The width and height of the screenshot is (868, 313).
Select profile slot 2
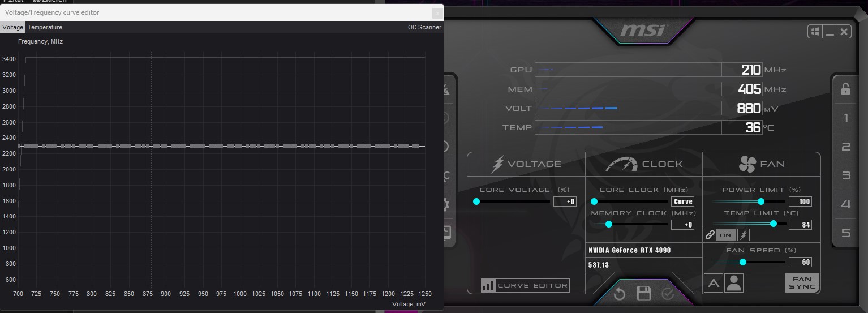coord(845,147)
